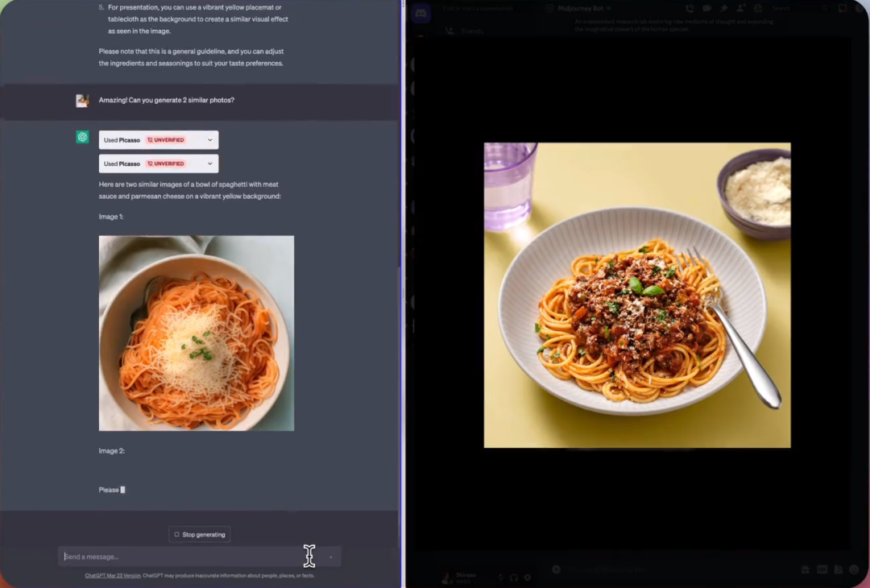This screenshot has width=870, height=588.
Task: Click the add friends to DM icon
Action: point(741,8)
